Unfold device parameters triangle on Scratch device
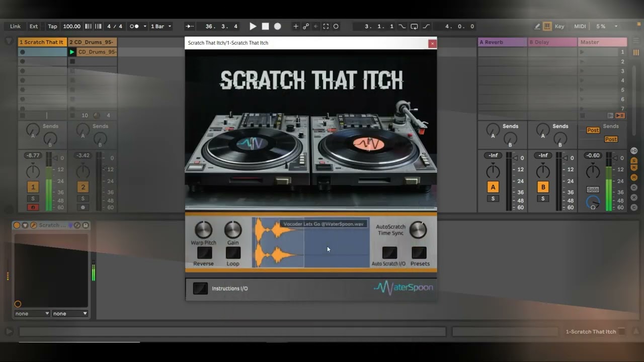644x362 pixels. coord(25,225)
